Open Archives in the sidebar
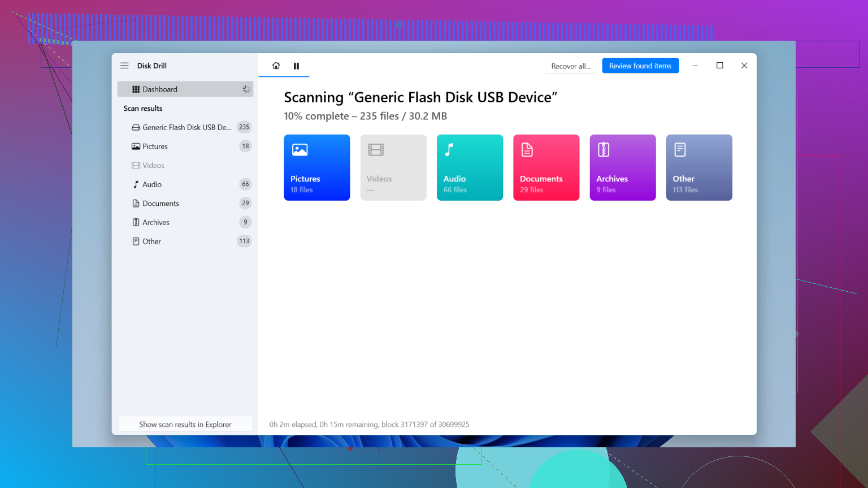 185,222
